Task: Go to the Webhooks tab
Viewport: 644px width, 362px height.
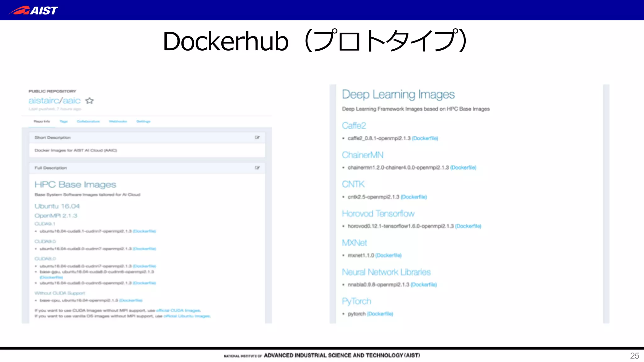Action: click(x=118, y=121)
